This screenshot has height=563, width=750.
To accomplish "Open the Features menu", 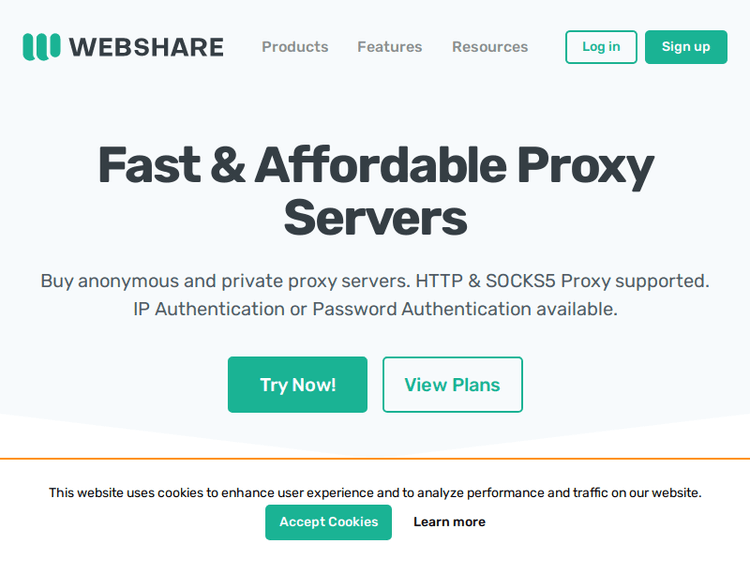I will 390,47.
